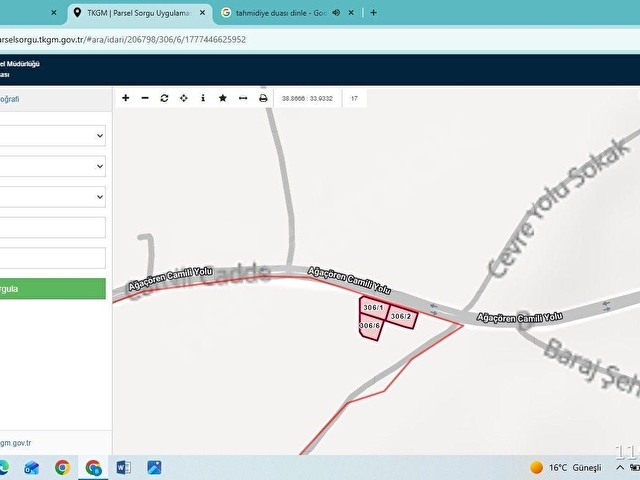Select parcel 306/6 on the map
Image resolution: width=640 pixels, height=480 pixels.
tap(370, 326)
